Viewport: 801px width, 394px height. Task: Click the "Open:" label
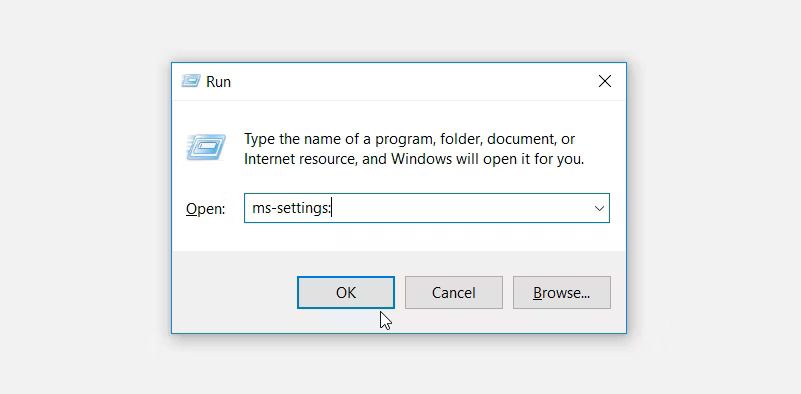pyautogui.click(x=205, y=209)
